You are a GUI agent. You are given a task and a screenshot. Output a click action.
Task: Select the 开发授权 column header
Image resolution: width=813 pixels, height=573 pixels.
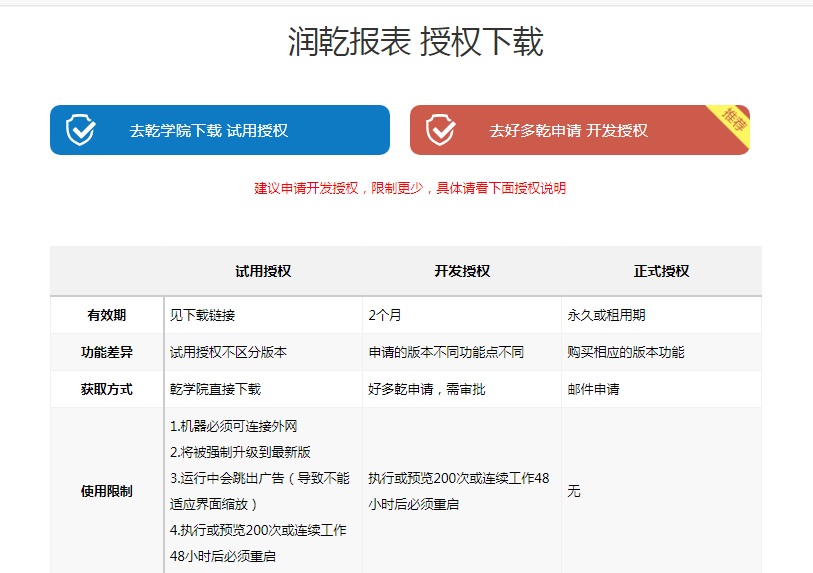[462, 271]
